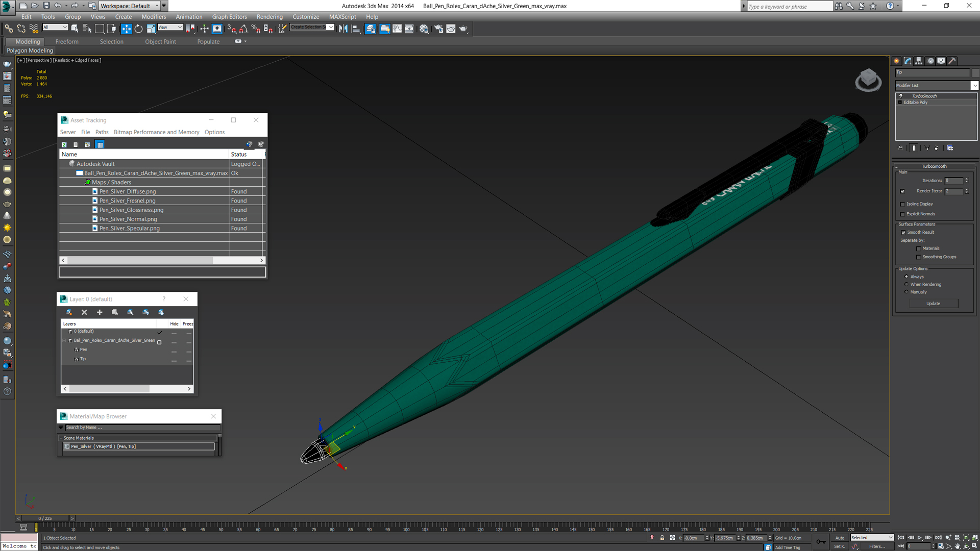Toggle the Percent Snap icon
This screenshot has width=980, height=551.
(x=256, y=29)
